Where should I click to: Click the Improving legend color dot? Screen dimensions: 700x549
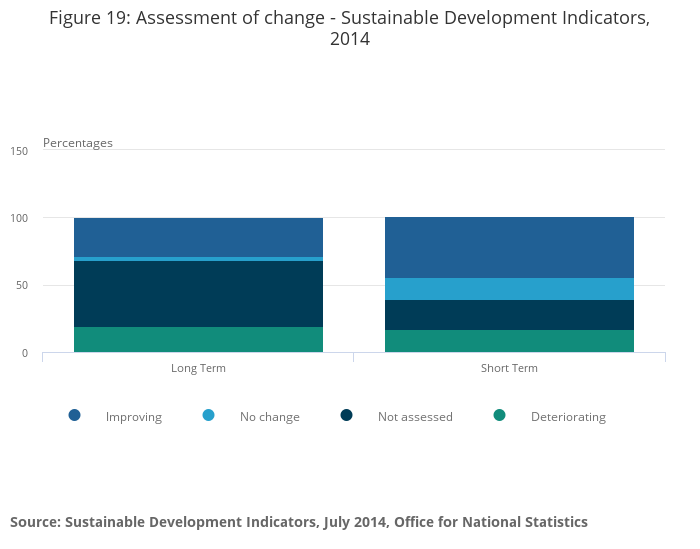click(74, 415)
